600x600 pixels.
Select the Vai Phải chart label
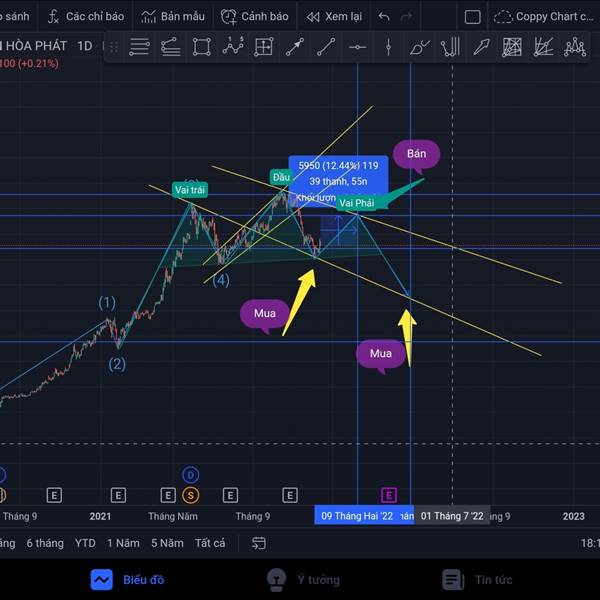357,203
